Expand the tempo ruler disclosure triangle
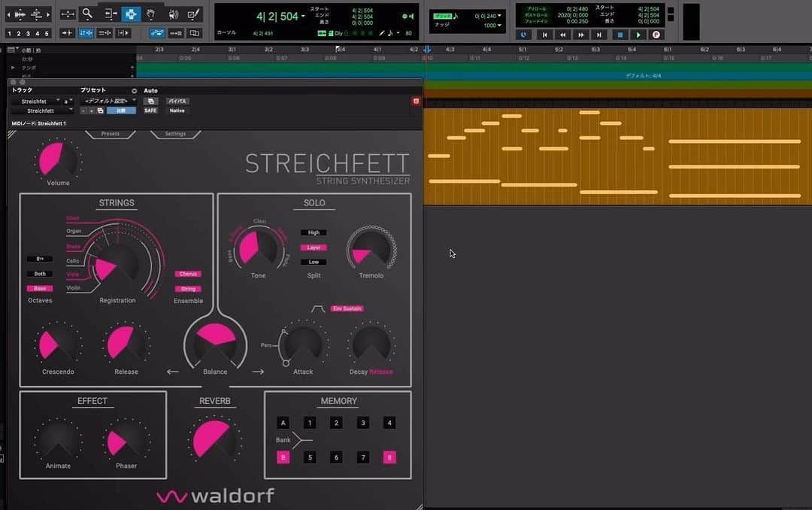 point(13,68)
